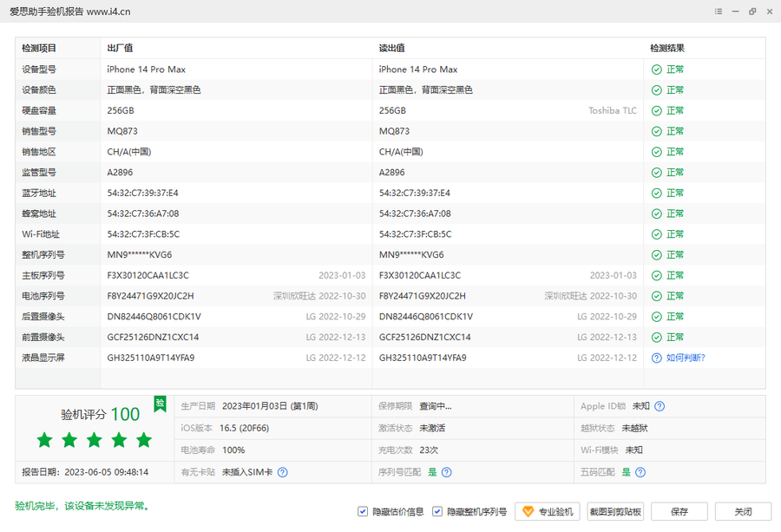
Task: Click the green 验 badge on the score panel
Action: [160, 404]
